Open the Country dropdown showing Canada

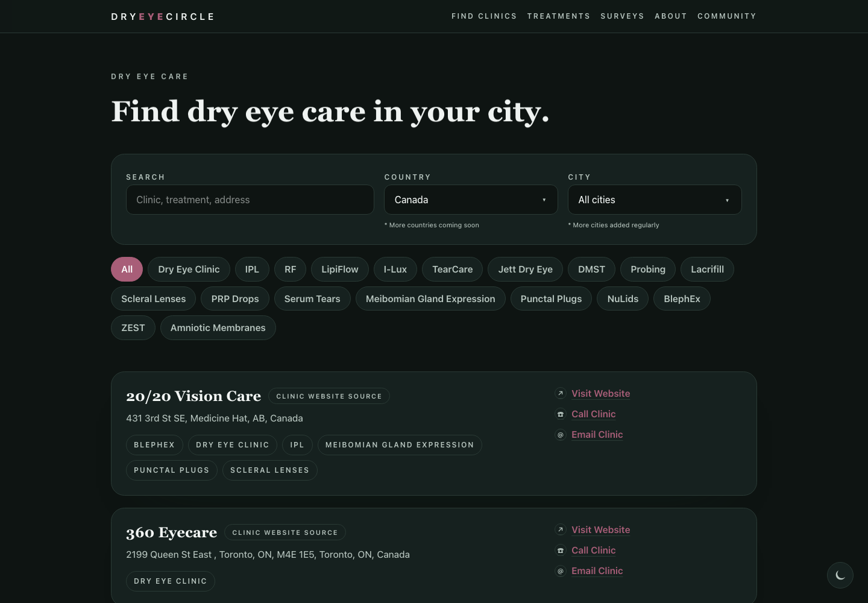[471, 200]
